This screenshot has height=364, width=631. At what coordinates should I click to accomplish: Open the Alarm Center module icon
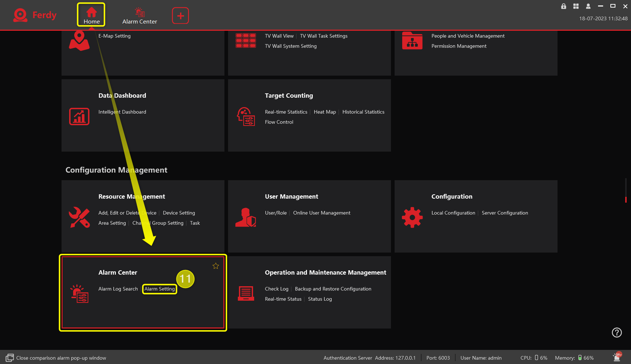80,293
